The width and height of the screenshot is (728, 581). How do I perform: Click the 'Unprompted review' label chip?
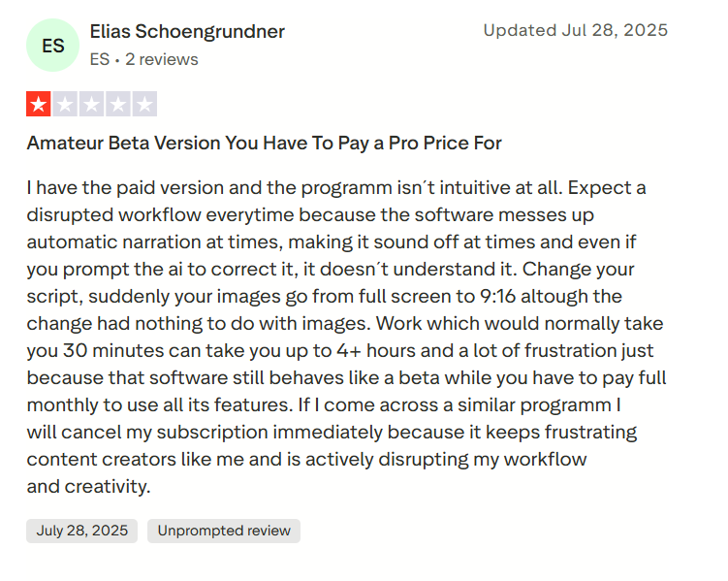[224, 531]
